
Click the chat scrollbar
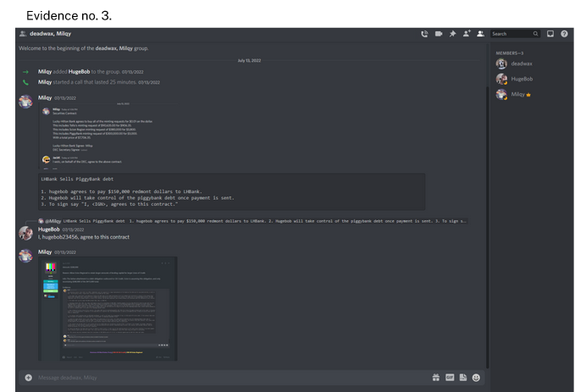point(487,228)
